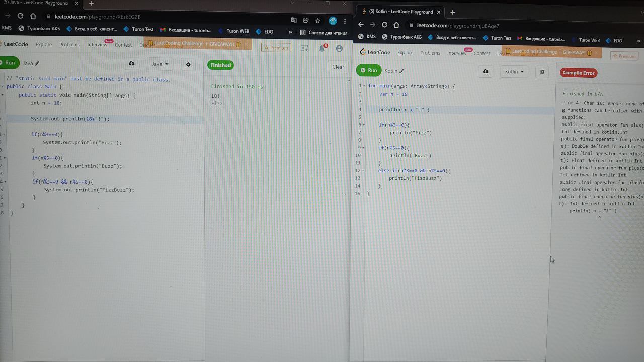Click address bar in Kotlin browser window
Image resolution: width=644 pixels, height=362 pixels.
click(523, 25)
